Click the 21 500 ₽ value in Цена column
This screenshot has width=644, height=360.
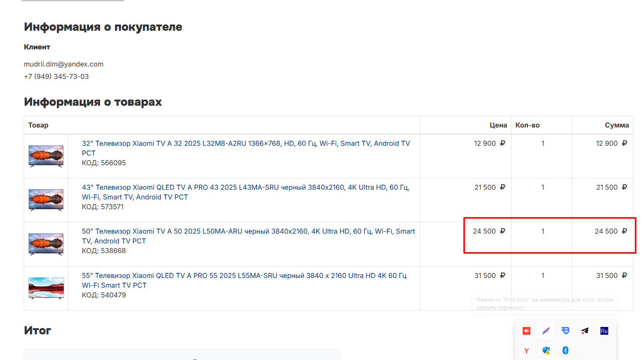click(490, 187)
